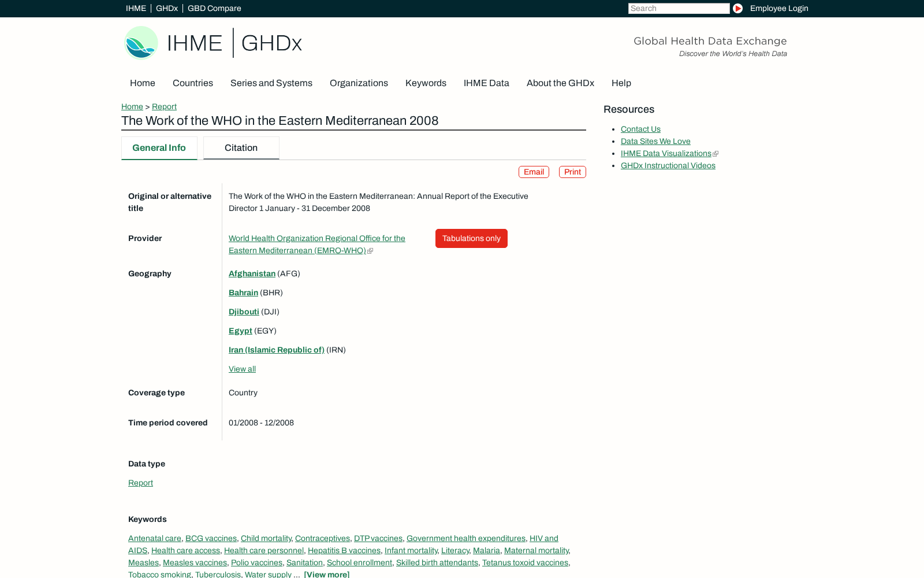The image size is (924, 578).
Task: Open Antenatal care keyword
Action: click(x=155, y=538)
